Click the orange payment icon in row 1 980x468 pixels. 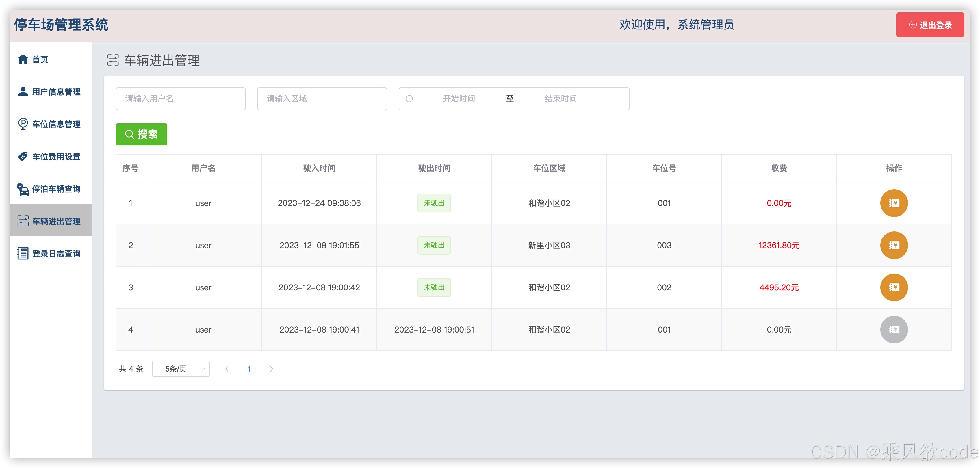pos(894,203)
